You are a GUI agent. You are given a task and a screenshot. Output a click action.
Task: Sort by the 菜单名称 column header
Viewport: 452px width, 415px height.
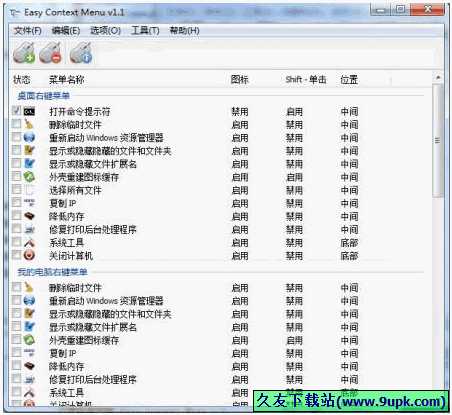point(67,80)
